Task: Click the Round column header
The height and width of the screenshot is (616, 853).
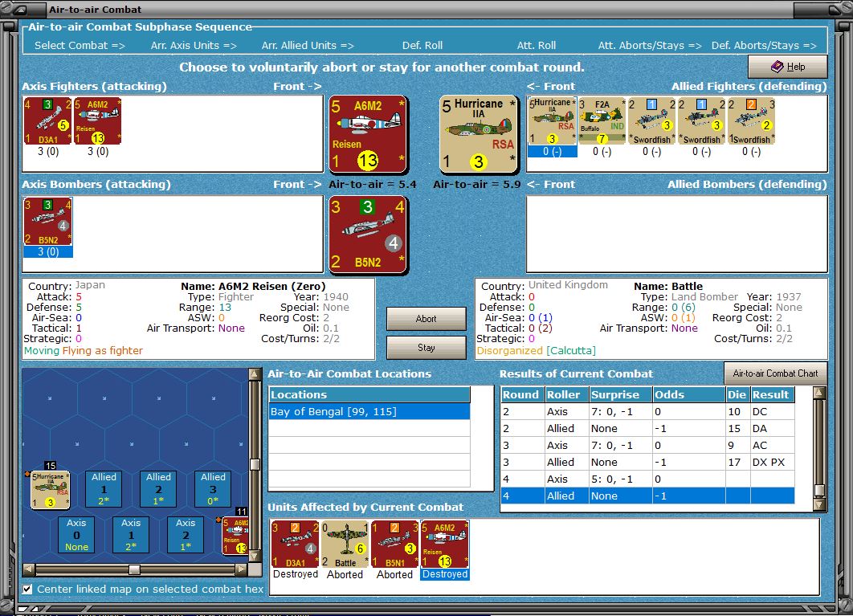Action: [522, 394]
